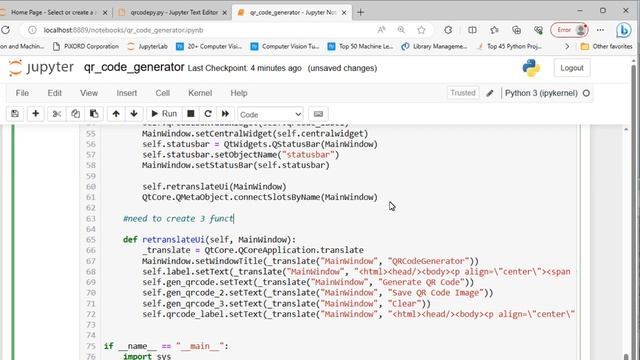Toggle split screen icon
The image size is (640, 360).
472,30
